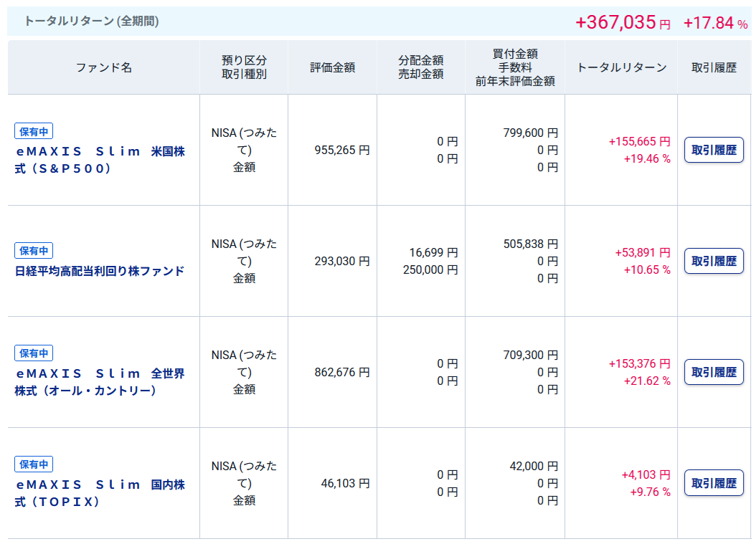Click the トータルリターン column header
The image size is (756, 544).
click(x=621, y=67)
